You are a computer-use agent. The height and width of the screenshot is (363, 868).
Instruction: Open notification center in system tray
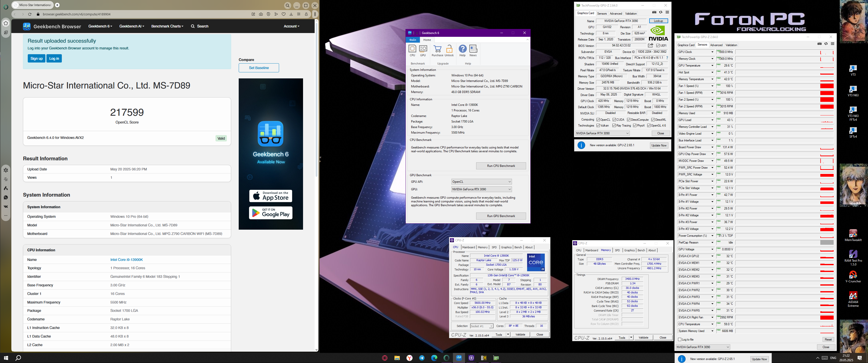tap(860, 358)
